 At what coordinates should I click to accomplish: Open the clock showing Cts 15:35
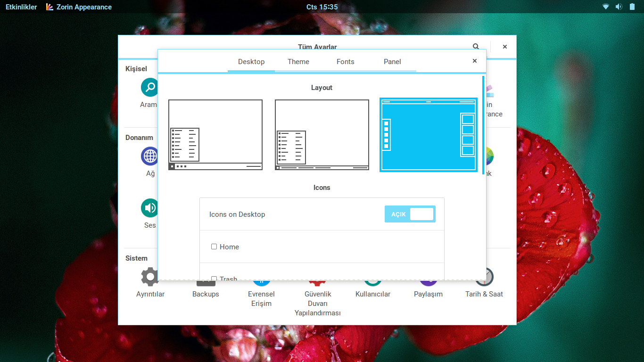click(322, 7)
